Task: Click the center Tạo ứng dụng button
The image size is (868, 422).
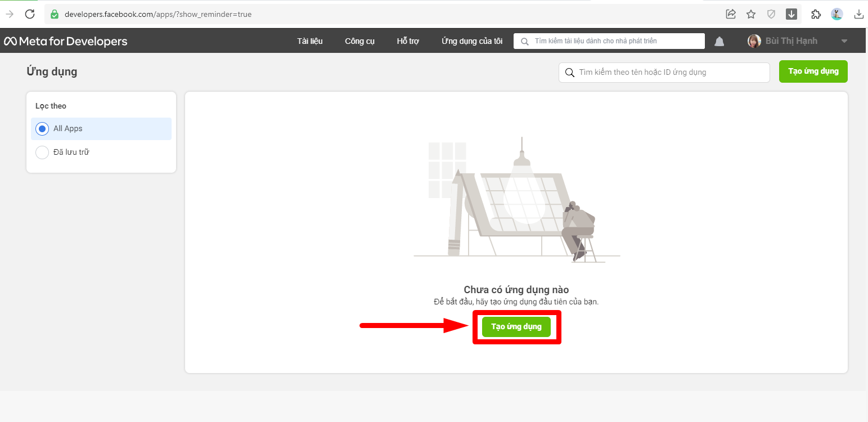Action: tap(516, 327)
